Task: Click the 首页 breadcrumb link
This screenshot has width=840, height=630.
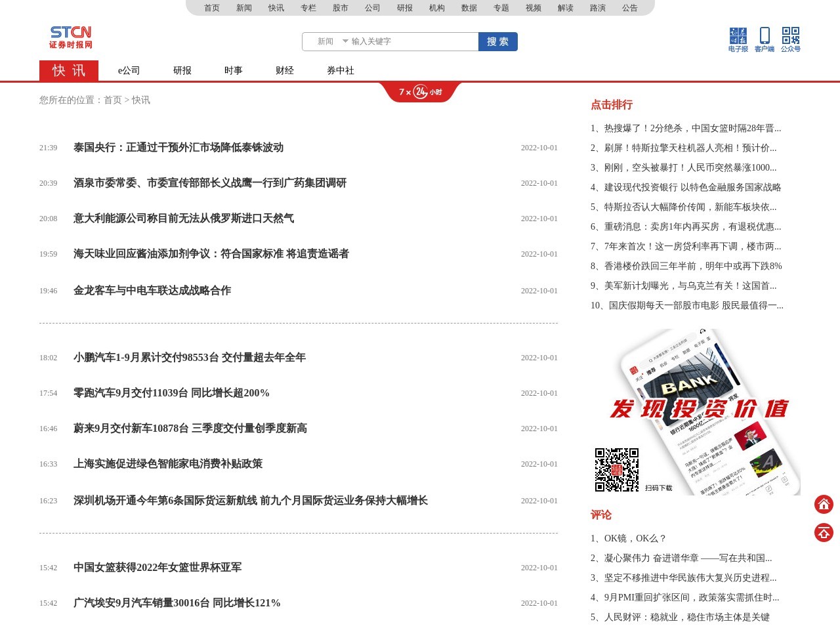Action: (x=111, y=100)
